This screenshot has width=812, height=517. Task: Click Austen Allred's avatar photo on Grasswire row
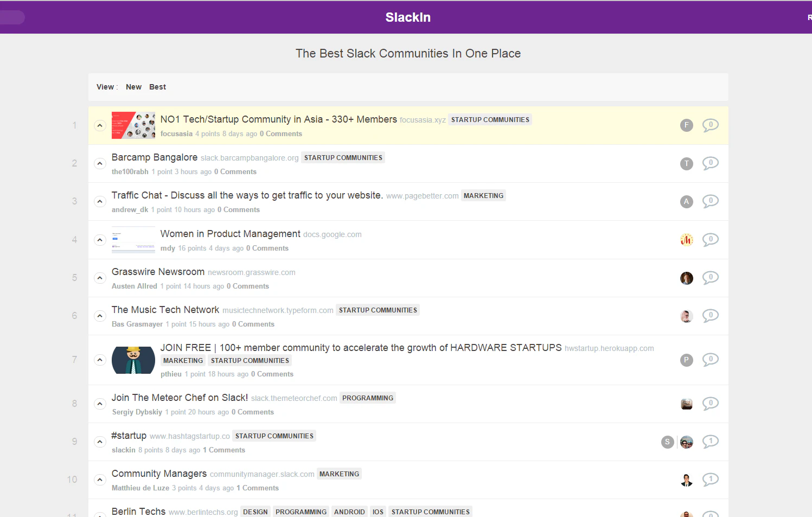(687, 278)
